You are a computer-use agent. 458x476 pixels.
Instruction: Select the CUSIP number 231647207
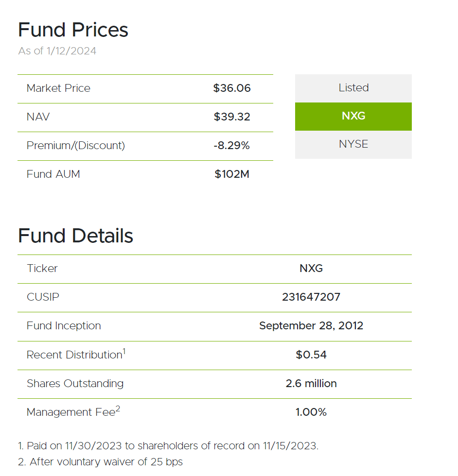click(x=311, y=297)
